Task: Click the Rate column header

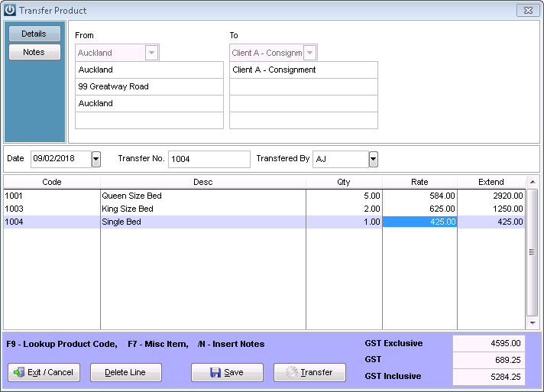Action: [419, 182]
